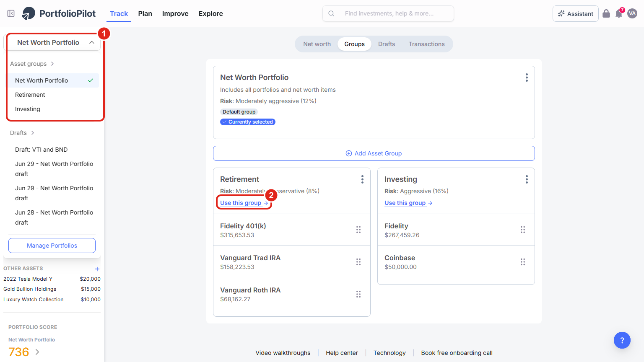Viewport: 644px width, 362px height.
Task: Click Manage Portfolios button
Action: click(x=52, y=246)
